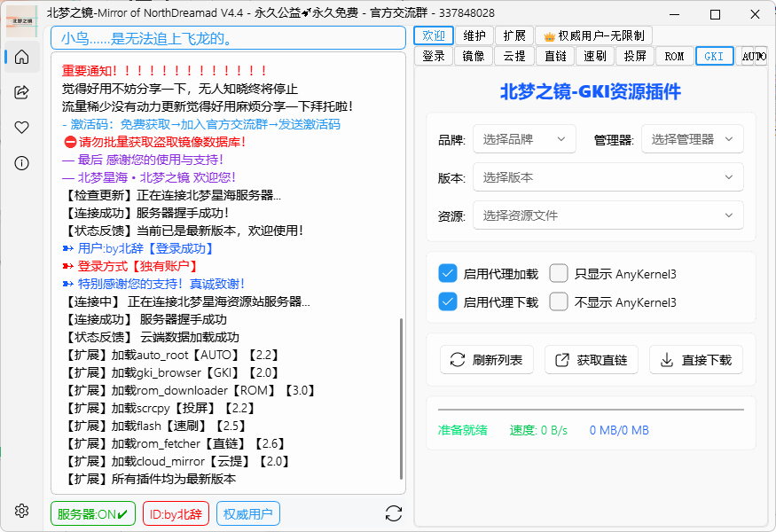Check the 只显示 AnyKernel3 option
The image size is (776, 532).
[559, 273]
